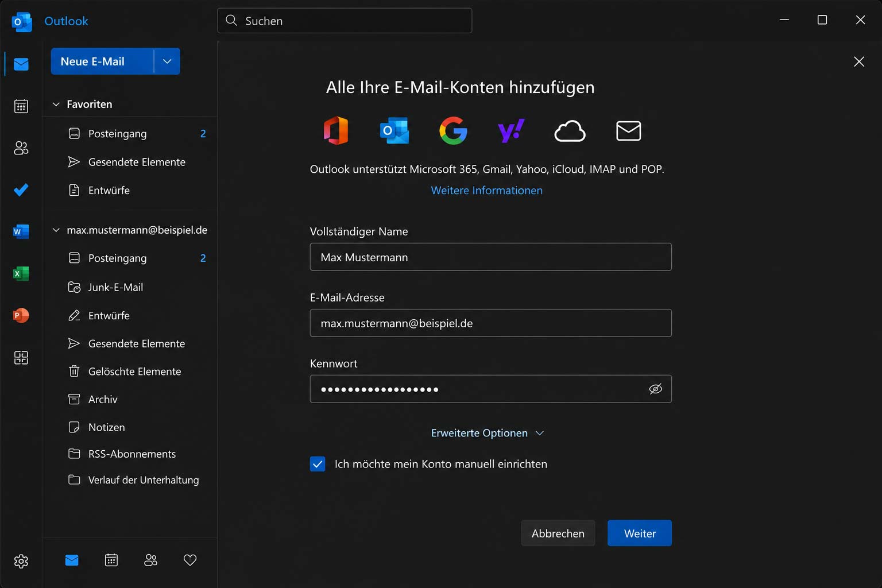This screenshot has height=588, width=882.
Task: Uncheck manual account setup checkbox
Action: tap(318, 464)
